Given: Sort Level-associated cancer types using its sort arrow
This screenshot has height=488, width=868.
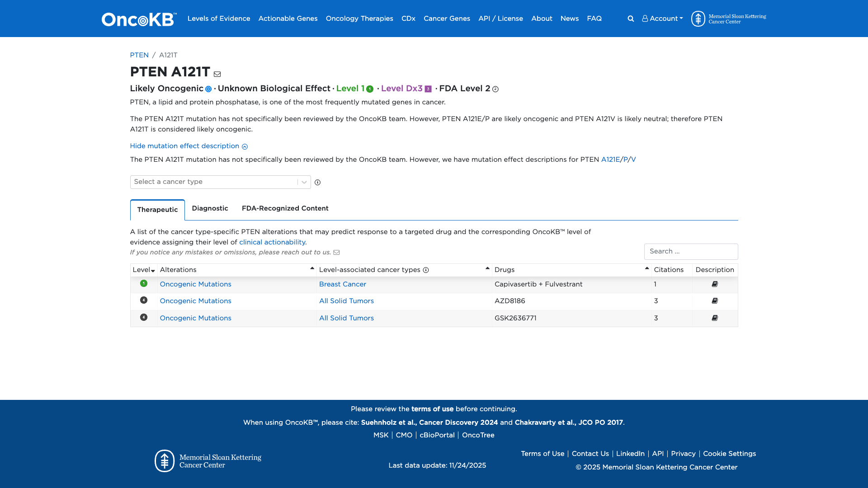Looking at the screenshot, I should [x=487, y=268].
